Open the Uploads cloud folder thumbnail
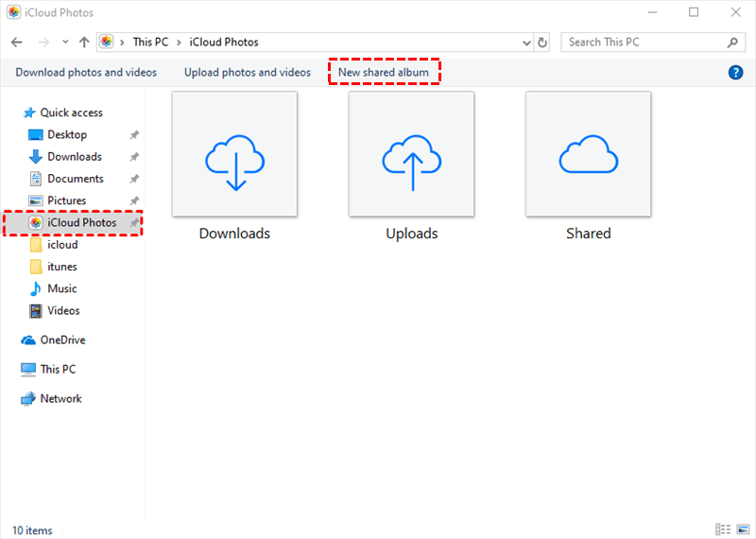Image resolution: width=756 pixels, height=539 pixels. pos(411,154)
